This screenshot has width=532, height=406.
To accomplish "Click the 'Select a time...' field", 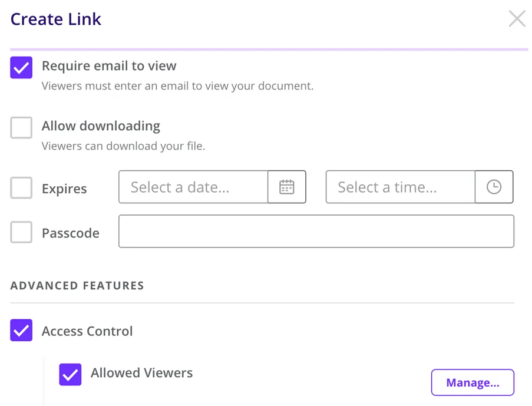I will pos(401,187).
